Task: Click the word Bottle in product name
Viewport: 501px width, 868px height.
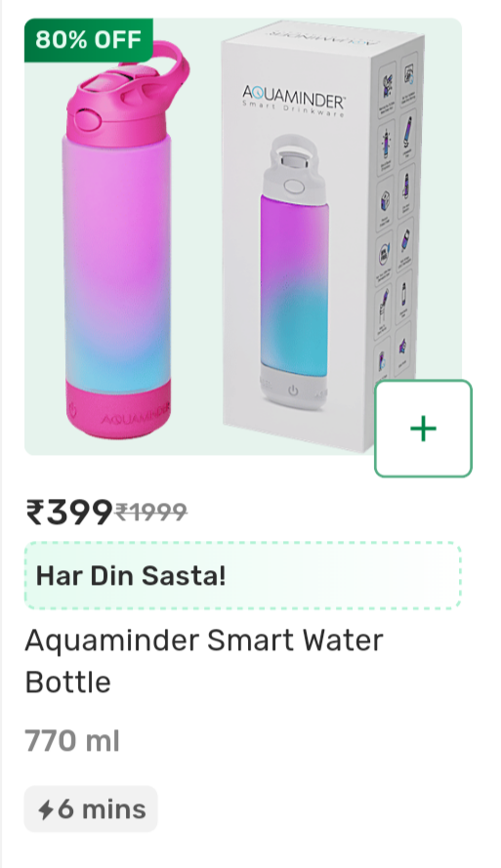Action: coord(68,682)
